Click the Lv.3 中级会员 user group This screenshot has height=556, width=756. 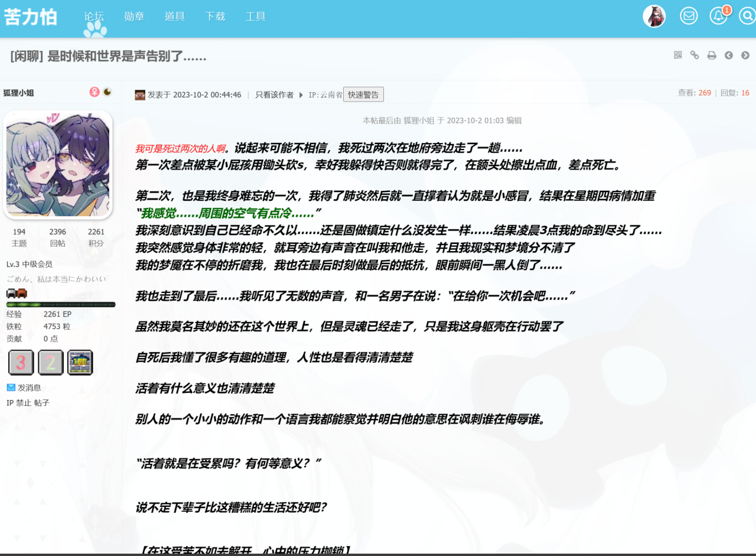(x=30, y=264)
